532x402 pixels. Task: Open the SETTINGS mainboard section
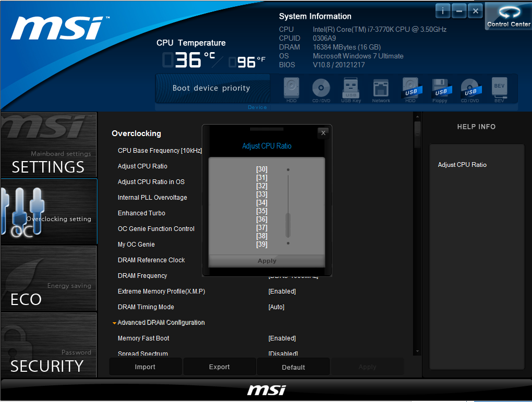[x=49, y=145]
